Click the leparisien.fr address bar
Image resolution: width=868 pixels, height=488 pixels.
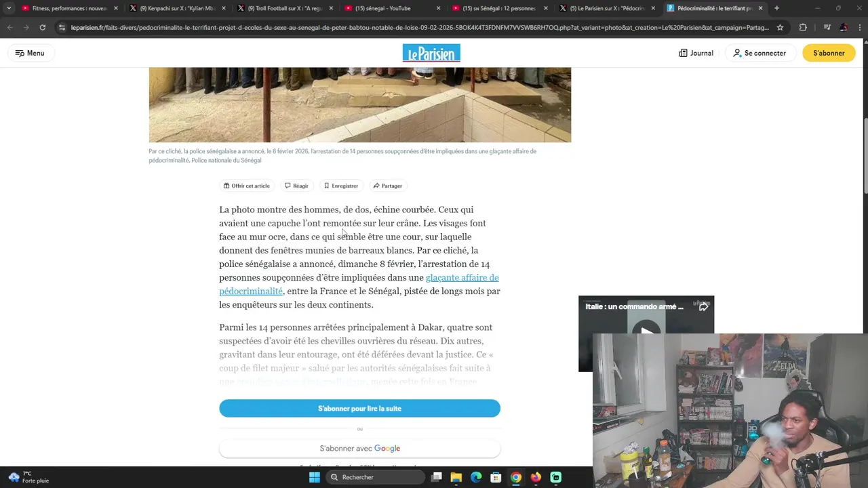coord(420,27)
